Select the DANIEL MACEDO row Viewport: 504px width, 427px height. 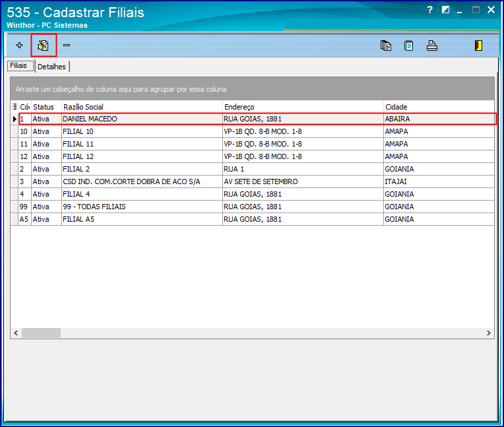point(257,119)
